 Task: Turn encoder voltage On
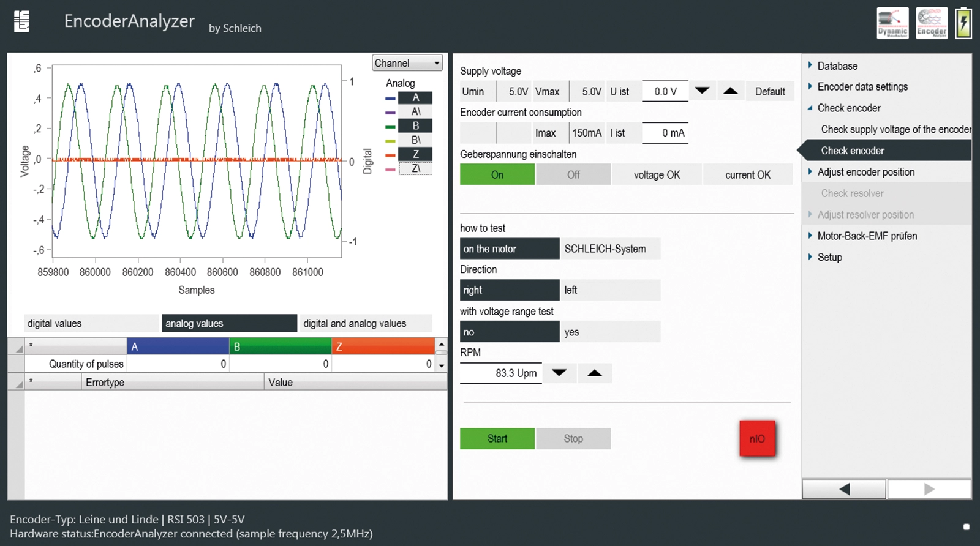click(497, 174)
